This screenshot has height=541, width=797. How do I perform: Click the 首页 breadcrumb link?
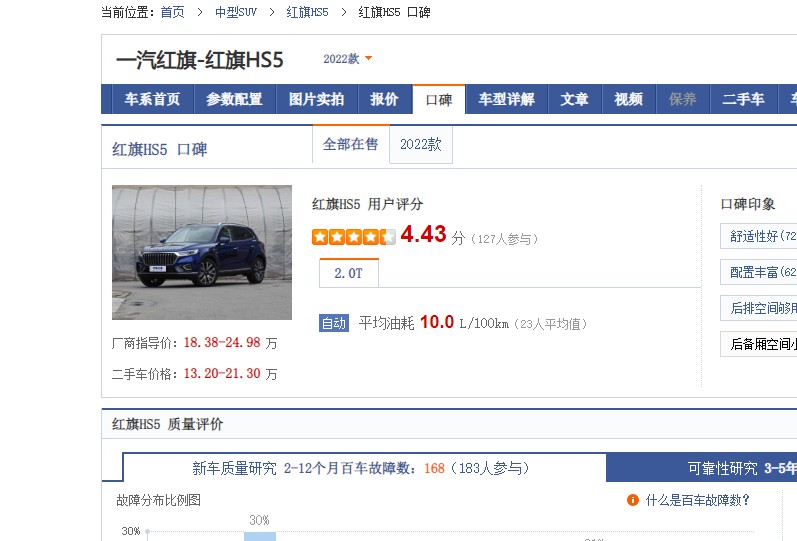click(x=172, y=12)
